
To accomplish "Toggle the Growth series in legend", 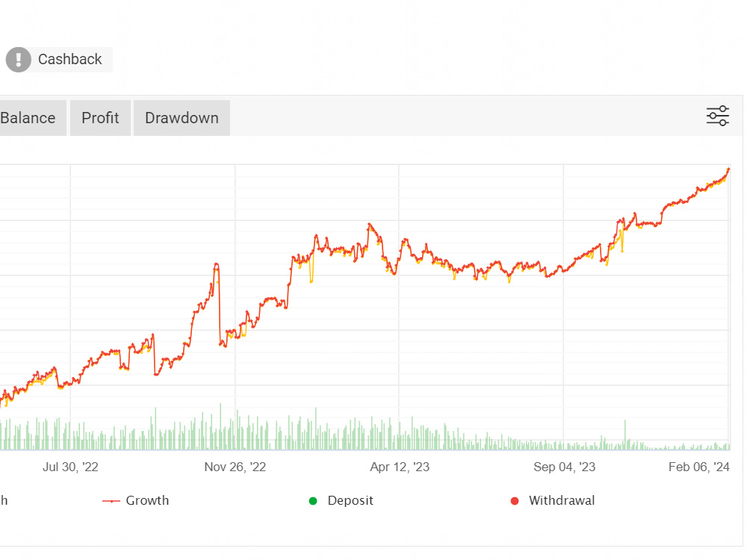I will (136, 500).
